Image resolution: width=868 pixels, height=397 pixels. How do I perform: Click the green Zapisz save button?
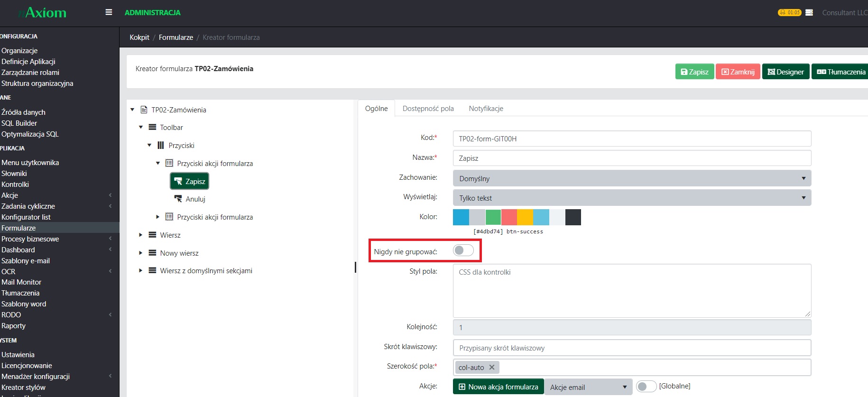(x=694, y=72)
